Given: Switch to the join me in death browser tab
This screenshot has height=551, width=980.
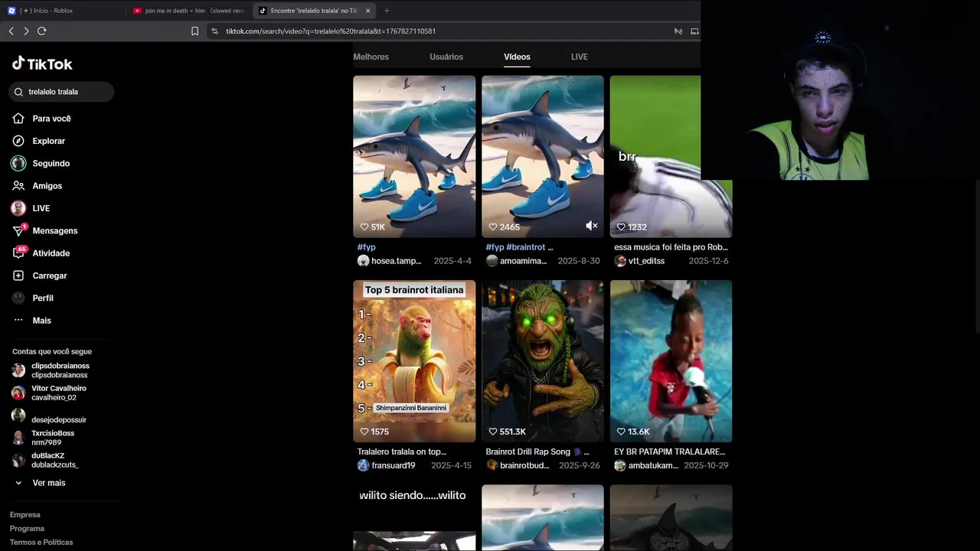Looking at the screenshot, I should pyautogui.click(x=188, y=11).
